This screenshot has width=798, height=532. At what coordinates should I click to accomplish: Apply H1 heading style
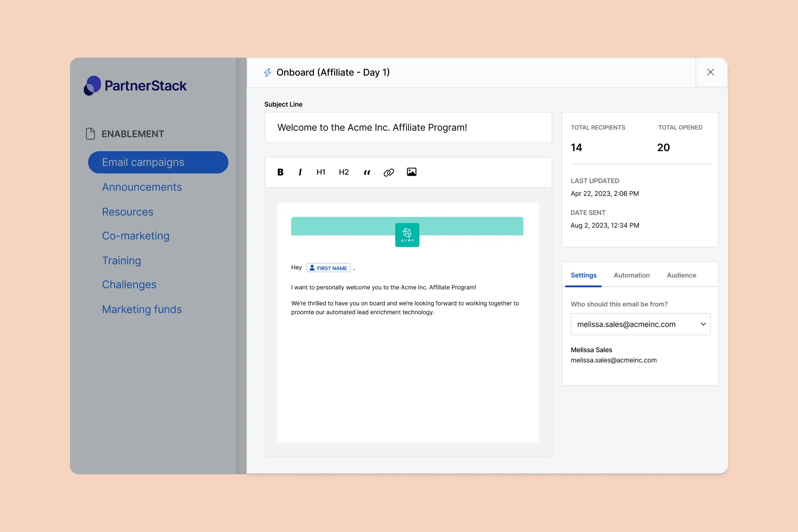321,172
